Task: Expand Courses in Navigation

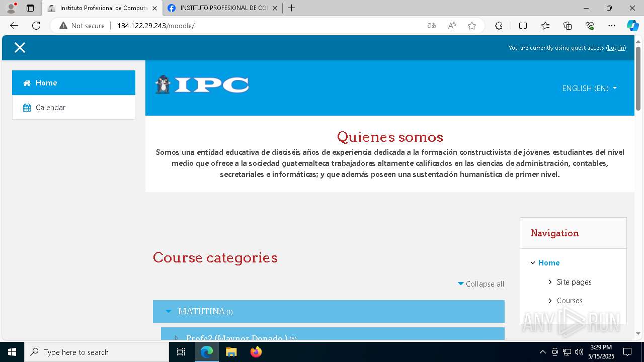Action: coord(550,301)
